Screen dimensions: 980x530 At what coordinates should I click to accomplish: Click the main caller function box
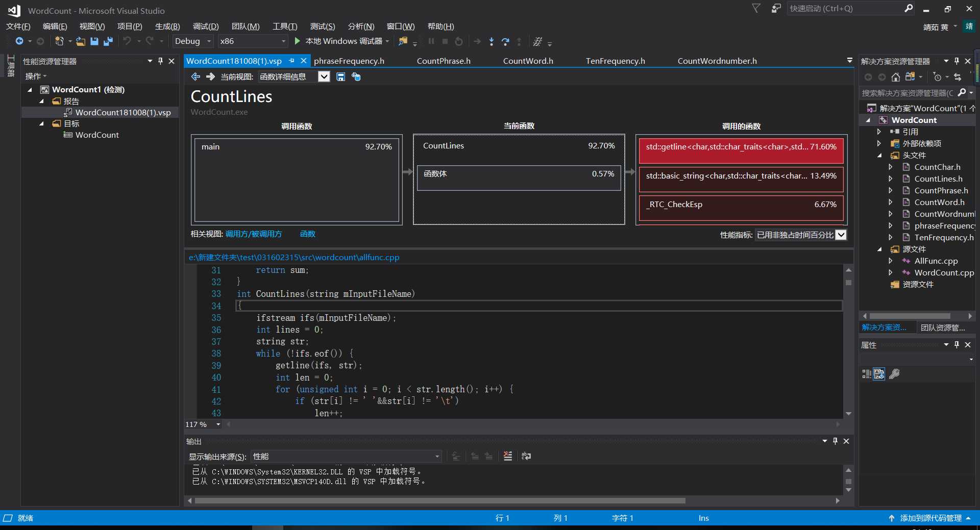click(x=297, y=180)
